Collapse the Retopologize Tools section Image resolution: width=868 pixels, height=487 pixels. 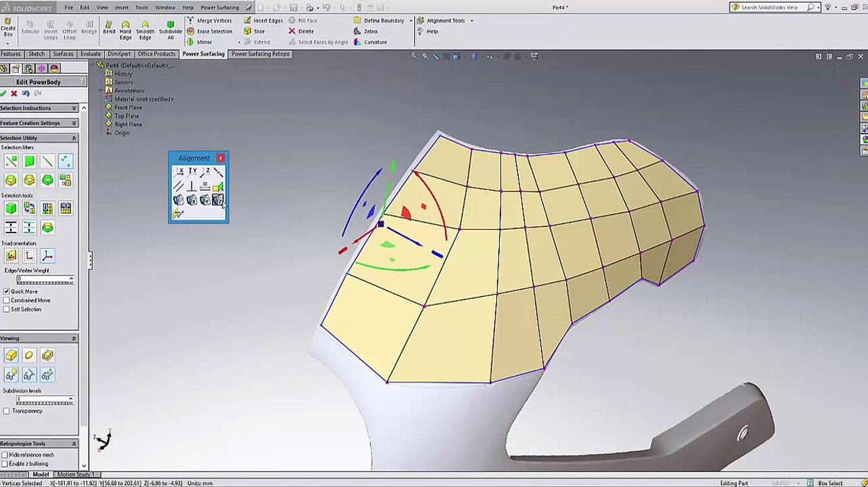(x=74, y=444)
